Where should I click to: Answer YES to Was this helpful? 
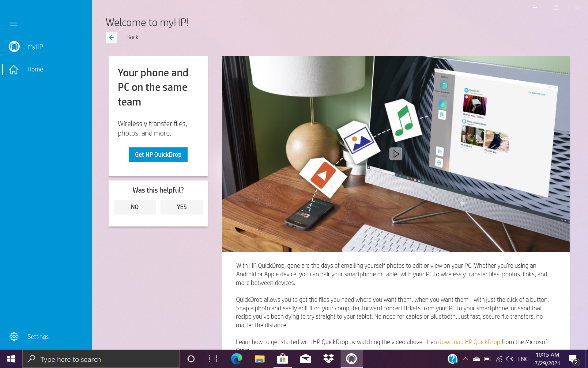coord(182,207)
